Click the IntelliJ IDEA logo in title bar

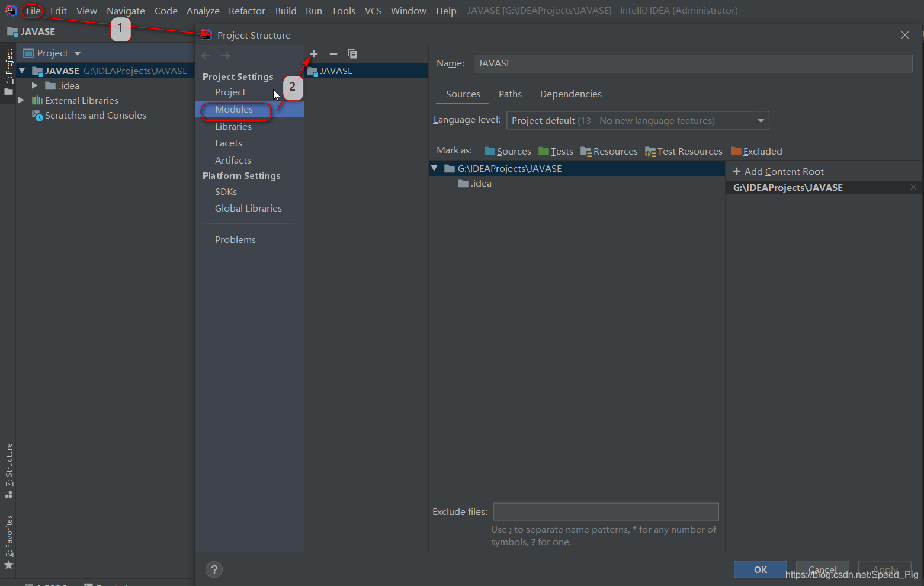11,10
